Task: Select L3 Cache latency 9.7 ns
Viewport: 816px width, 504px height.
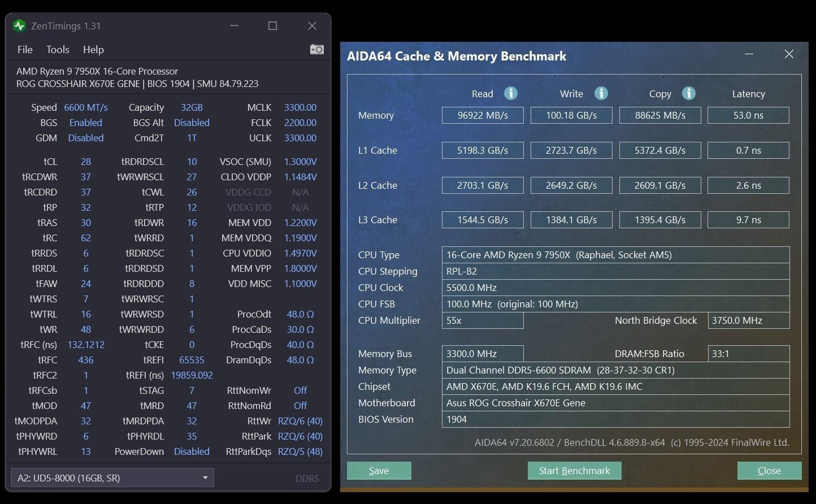Action: (x=748, y=220)
